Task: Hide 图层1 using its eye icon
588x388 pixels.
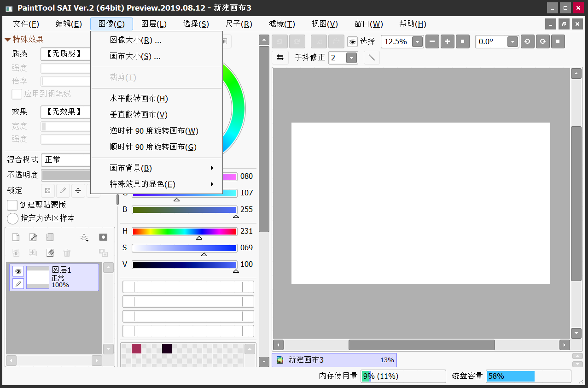Action: pyautogui.click(x=18, y=271)
